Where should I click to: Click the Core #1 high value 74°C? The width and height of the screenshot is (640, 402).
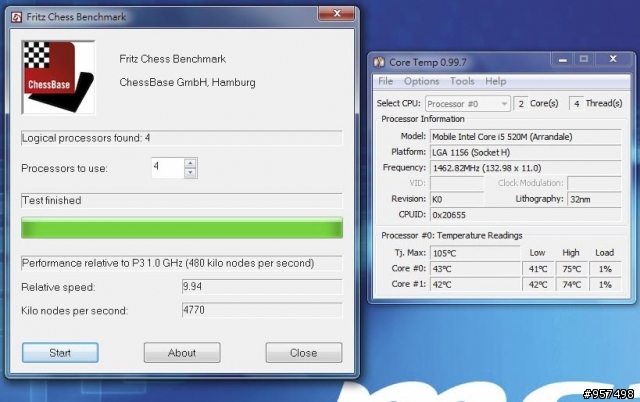[x=571, y=284]
